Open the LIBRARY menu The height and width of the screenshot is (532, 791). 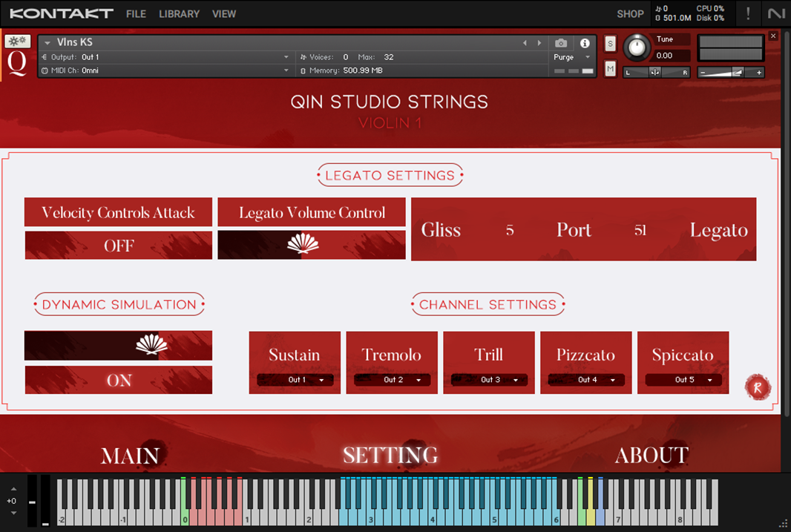click(x=179, y=13)
